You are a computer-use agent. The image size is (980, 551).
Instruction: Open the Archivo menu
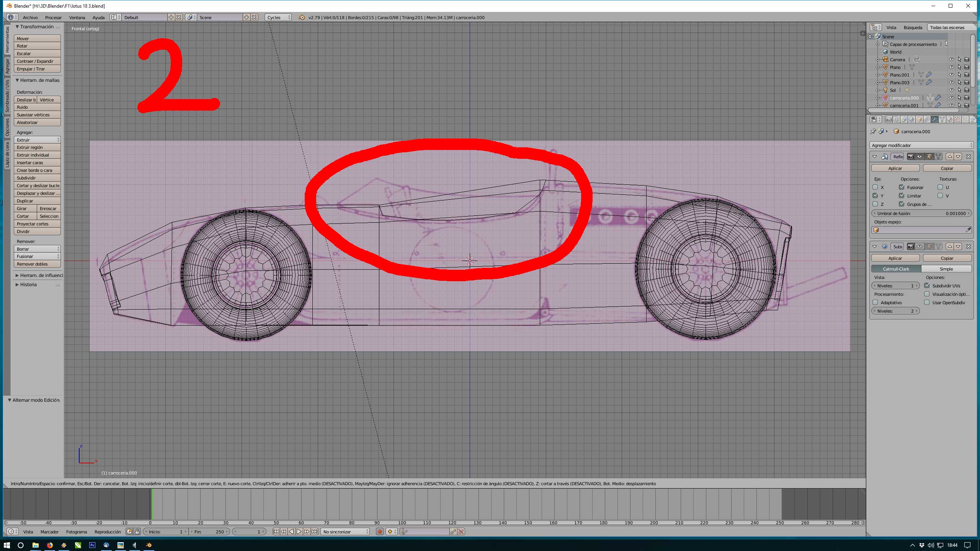coord(30,17)
